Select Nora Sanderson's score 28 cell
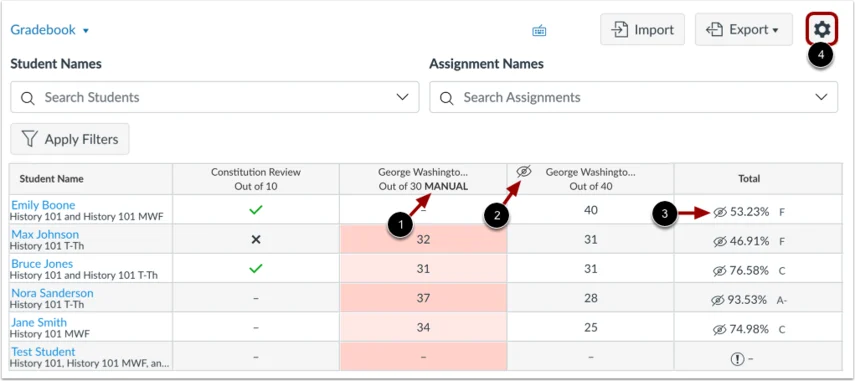The image size is (855, 381). click(x=591, y=298)
